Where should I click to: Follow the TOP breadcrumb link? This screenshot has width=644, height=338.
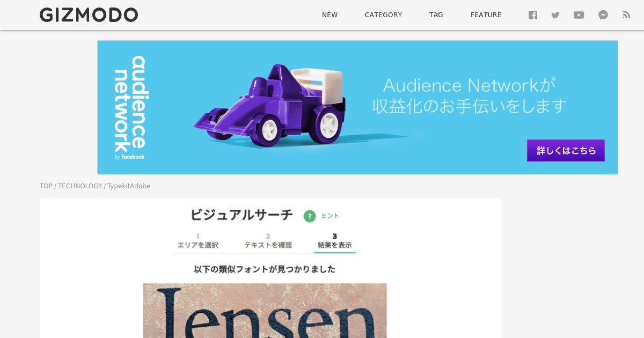pos(46,186)
